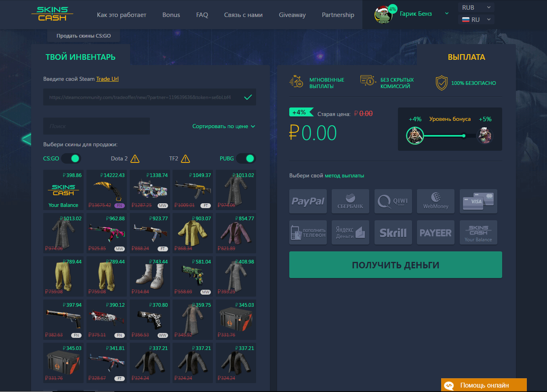The image size is (547, 392).
Task: Select Yandex Money payout method
Action: (351, 232)
